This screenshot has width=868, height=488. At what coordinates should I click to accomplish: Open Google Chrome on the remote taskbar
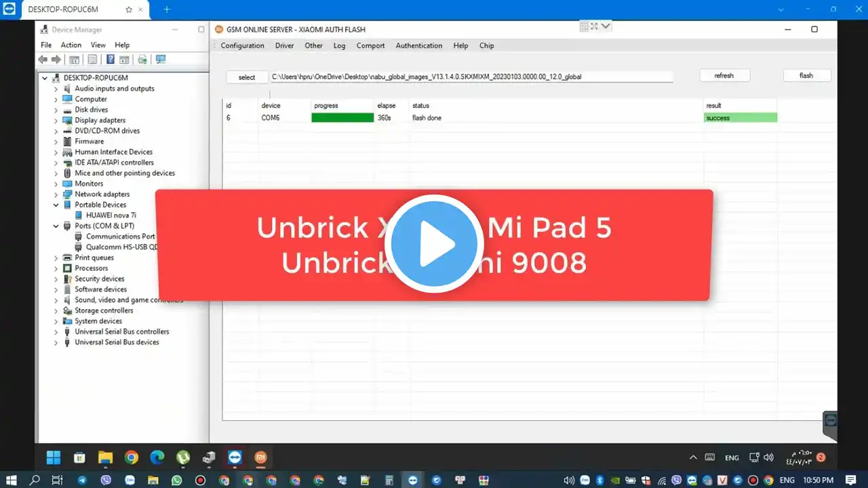coord(132,457)
